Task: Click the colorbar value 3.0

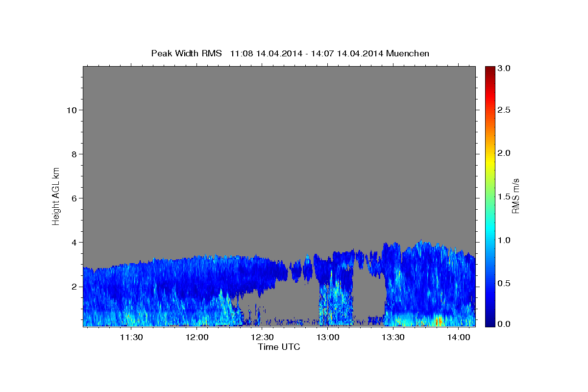Action: 503,69
